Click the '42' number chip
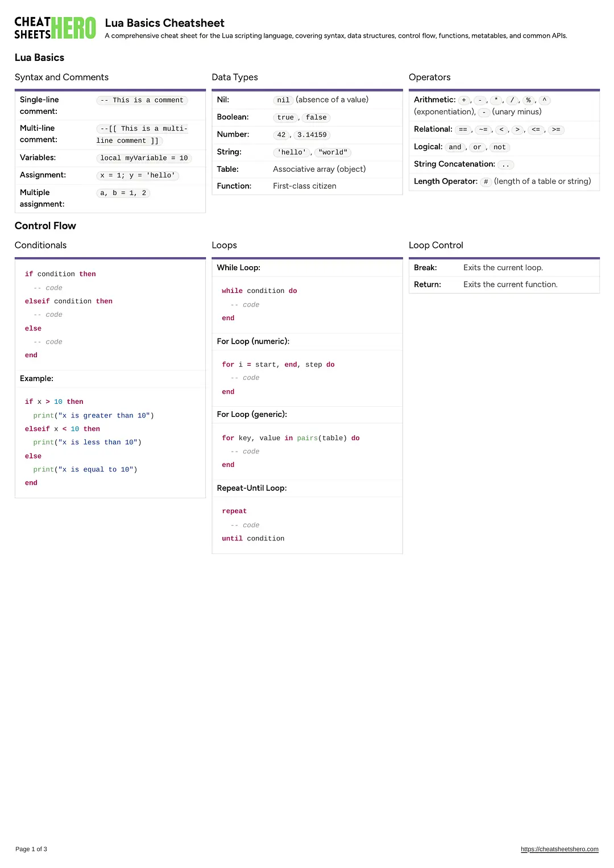This screenshot has width=614, height=868. click(x=281, y=135)
